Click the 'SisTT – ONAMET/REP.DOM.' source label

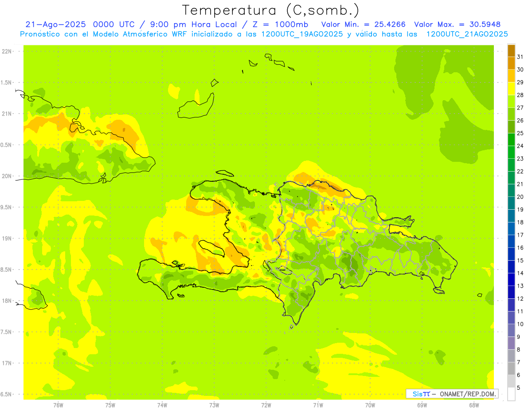pos(452,394)
